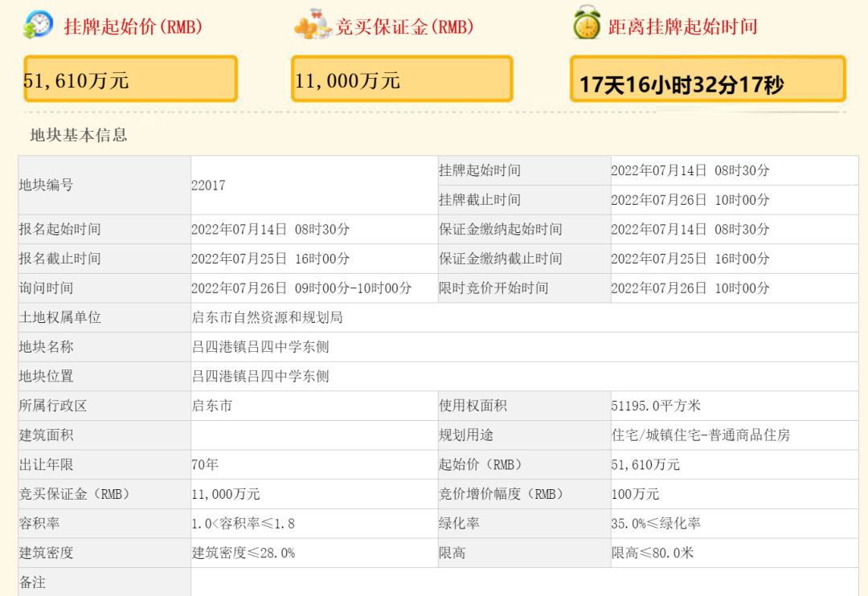
Task: Click the 建筑面积 label
Action: pyautogui.click(x=46, y=435)
